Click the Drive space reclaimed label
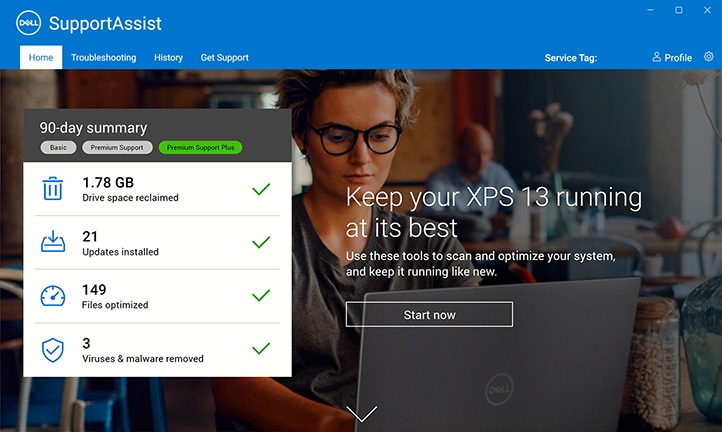 click(x=130, y=198)
